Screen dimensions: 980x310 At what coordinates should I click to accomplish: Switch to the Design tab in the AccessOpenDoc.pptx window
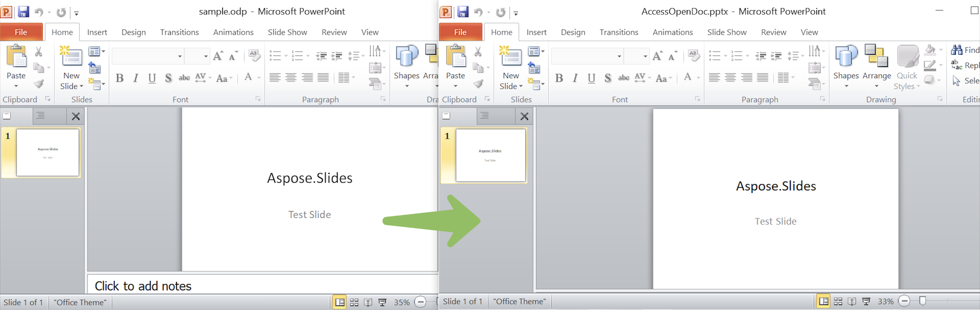(x=573, y=32)
